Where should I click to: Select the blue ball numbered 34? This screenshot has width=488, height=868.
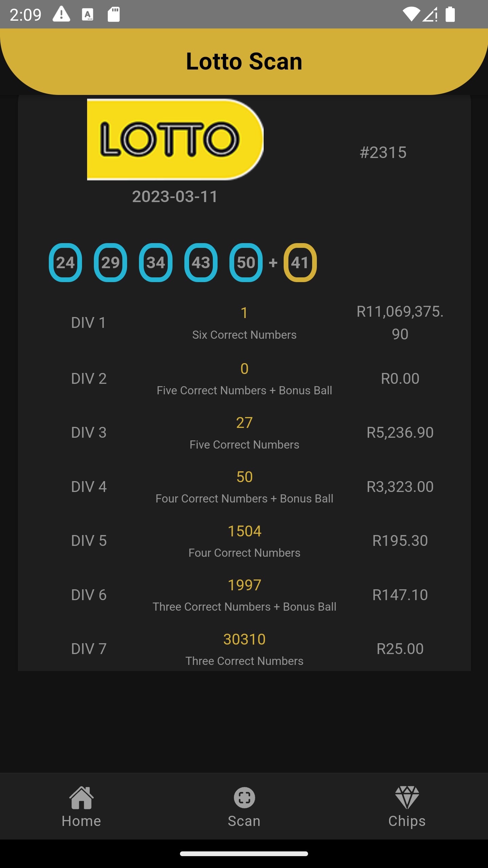[x=156, y=262]
